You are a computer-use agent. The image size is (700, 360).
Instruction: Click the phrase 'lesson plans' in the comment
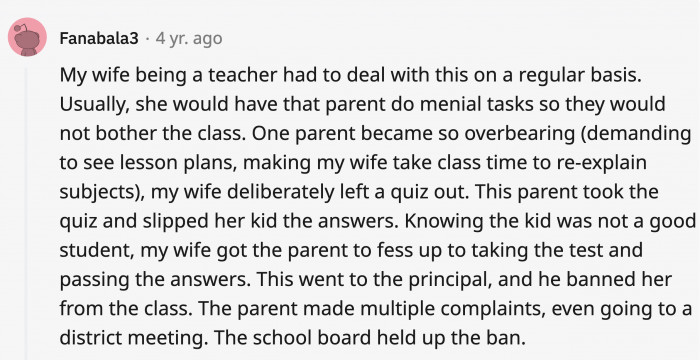181,163
